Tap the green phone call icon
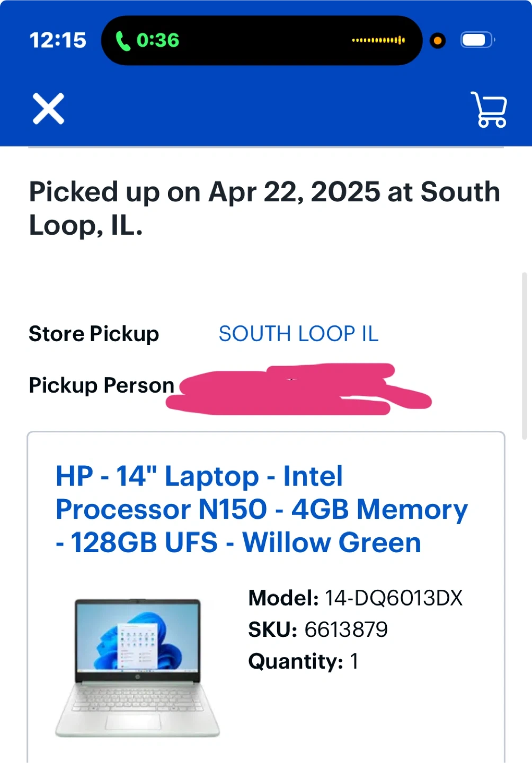Image resolution: width=532 pixels, height=763 pixels. (x=123, y=41)
